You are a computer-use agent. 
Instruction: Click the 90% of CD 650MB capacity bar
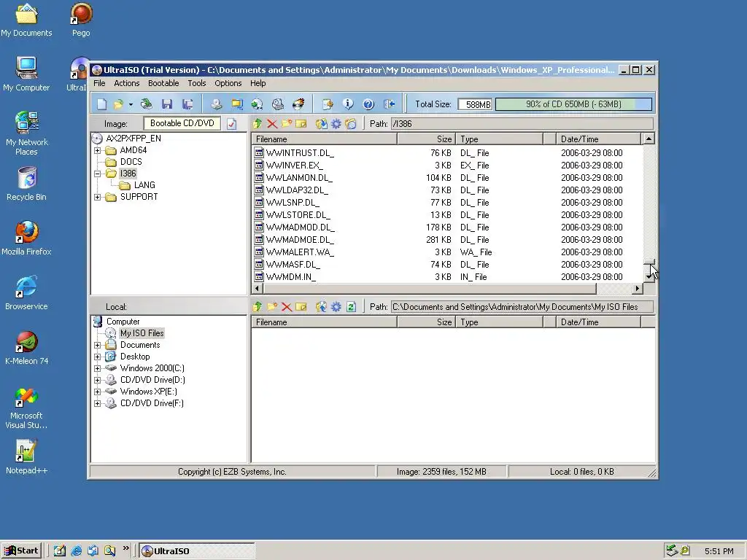pyautogui.click(x=573, y=104)
